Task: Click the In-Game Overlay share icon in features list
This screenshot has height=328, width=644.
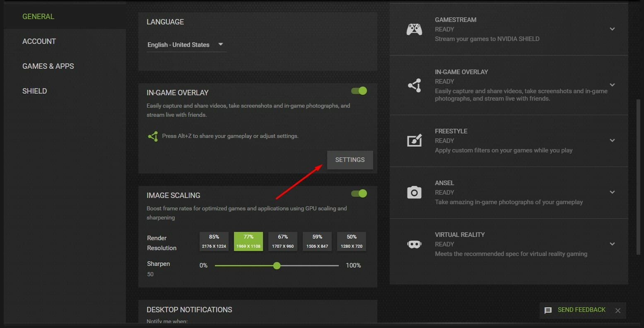Action: [414, 85]
